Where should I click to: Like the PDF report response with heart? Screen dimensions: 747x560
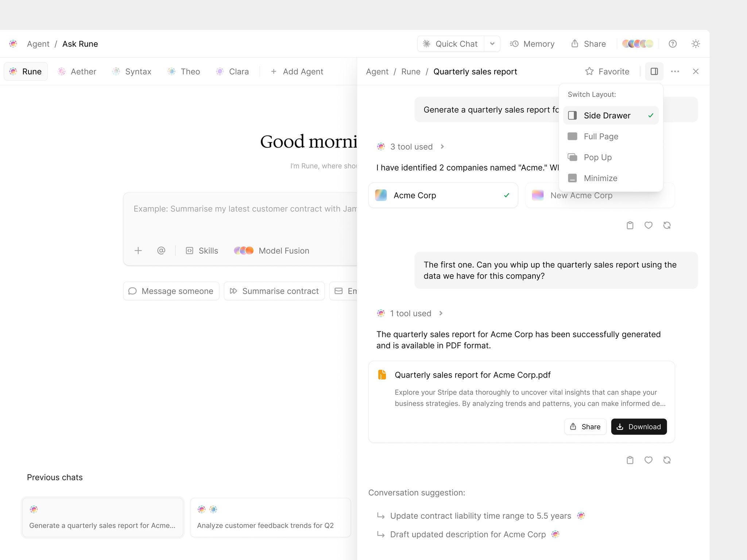pos(649,460)
